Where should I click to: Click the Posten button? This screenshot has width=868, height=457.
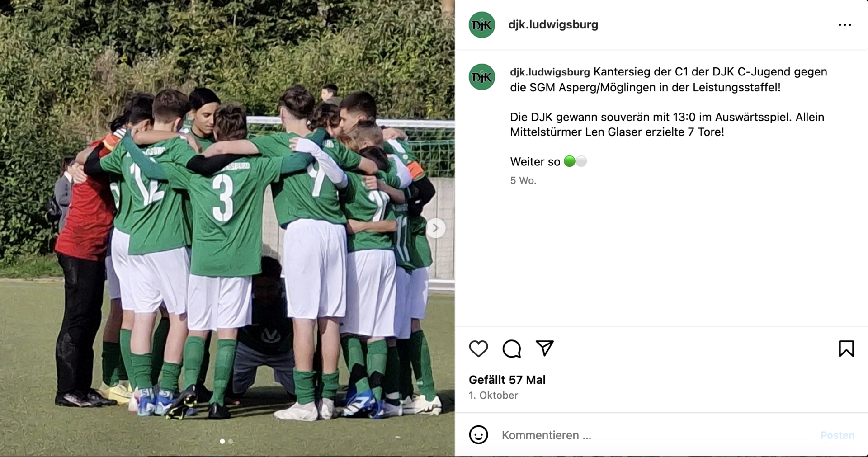point(837,435)
